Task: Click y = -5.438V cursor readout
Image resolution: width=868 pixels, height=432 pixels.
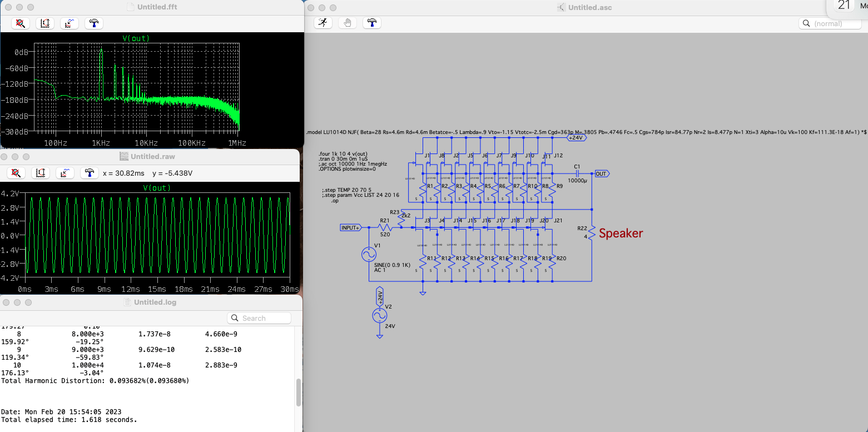Action: [x=172, y=173]
